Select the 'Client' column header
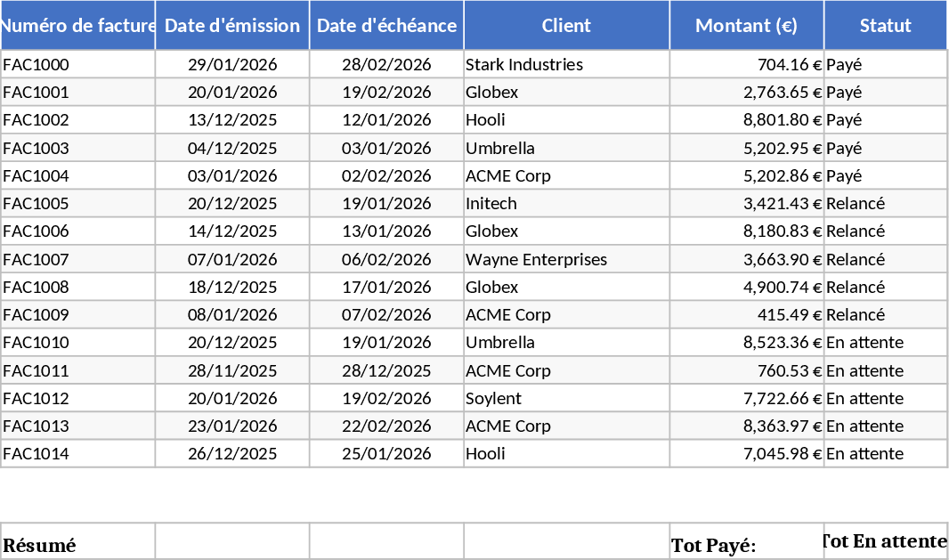The width and height of the screenshot is (949, 560). coord(566,26)
